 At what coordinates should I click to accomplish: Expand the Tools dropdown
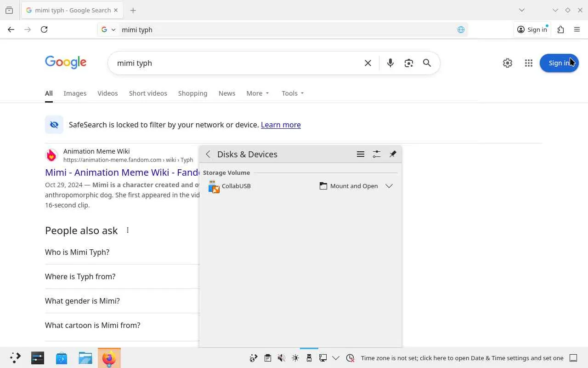click(x=293, y=93)
